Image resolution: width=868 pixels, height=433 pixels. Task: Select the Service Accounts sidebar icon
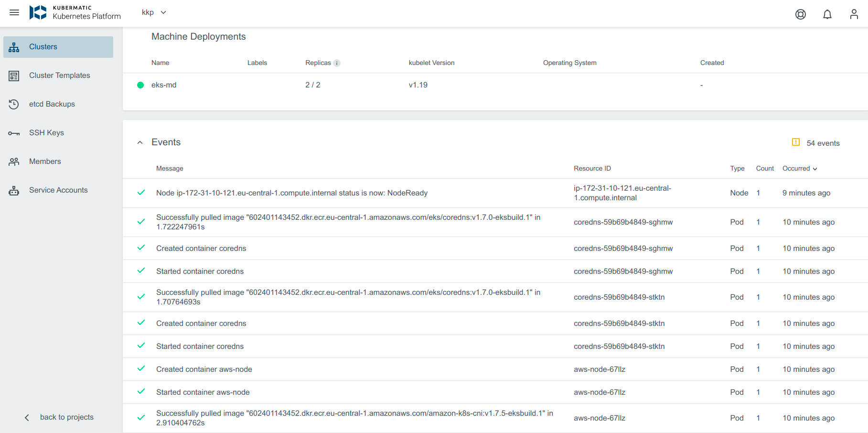pos(14,190)
